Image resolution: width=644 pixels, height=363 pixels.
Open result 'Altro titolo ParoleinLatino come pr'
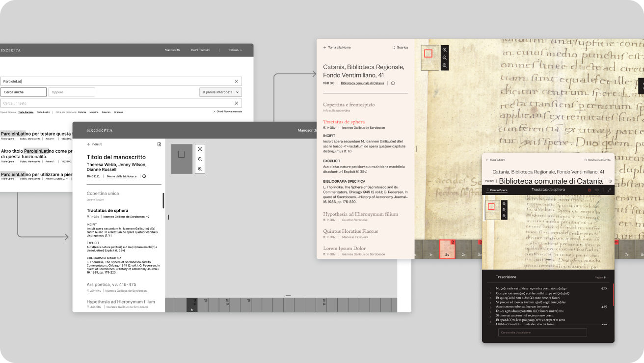click(x=37, y=154)
